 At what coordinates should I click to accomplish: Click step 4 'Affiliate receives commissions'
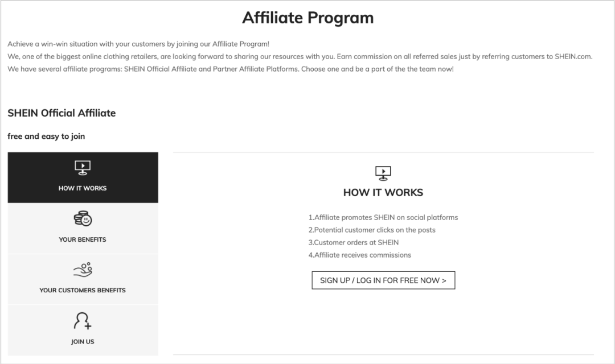click(360, 255)
